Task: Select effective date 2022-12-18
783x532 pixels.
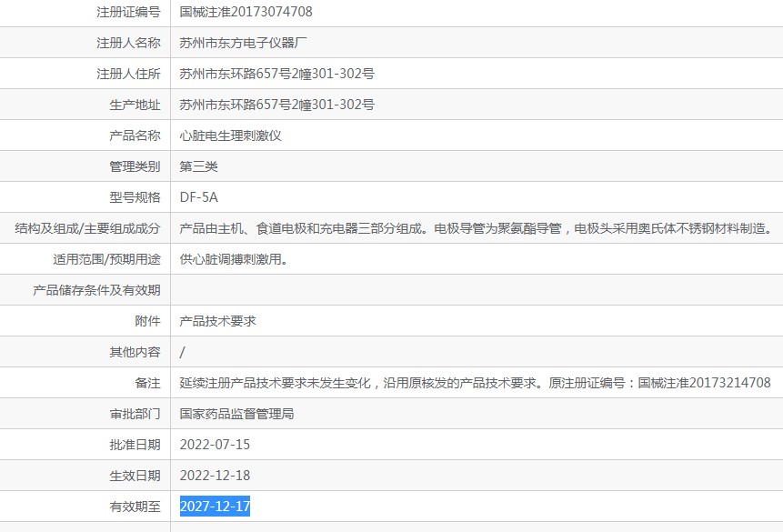Action: click(x=215, y=476)
